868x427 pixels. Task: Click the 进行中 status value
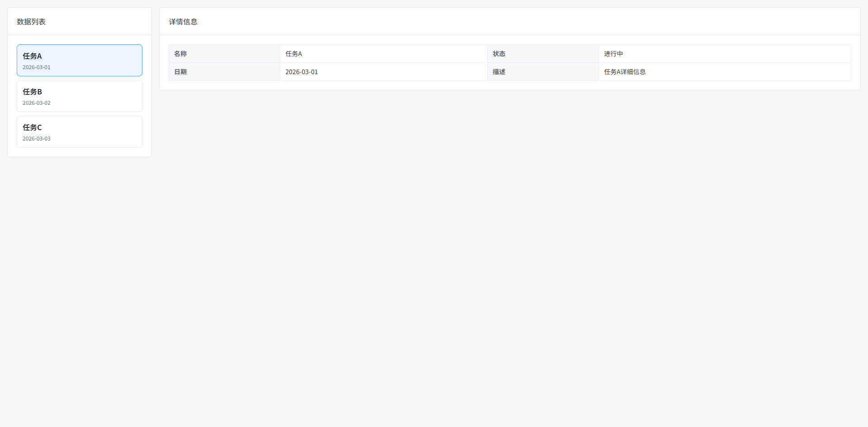pyautogui.click(x=613, y=54)
